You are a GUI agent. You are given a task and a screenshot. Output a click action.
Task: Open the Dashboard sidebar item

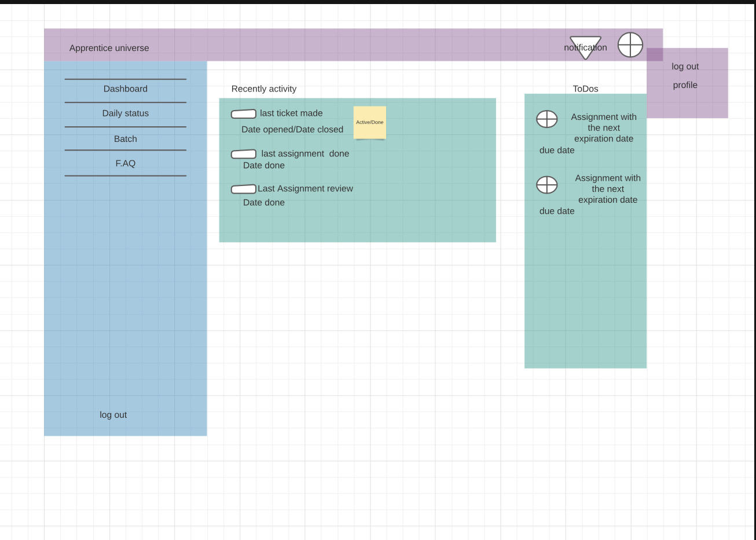(x=125, y=89)
